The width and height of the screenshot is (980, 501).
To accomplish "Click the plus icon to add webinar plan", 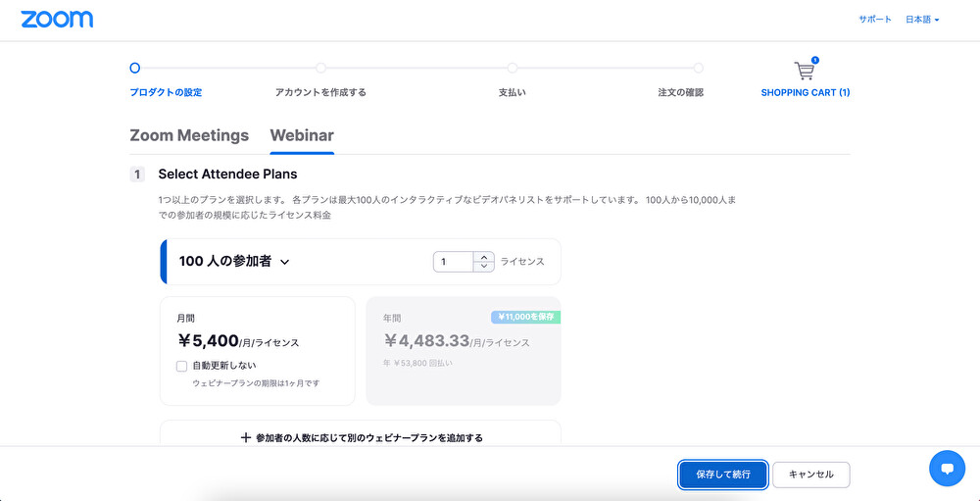I will 246,438.
